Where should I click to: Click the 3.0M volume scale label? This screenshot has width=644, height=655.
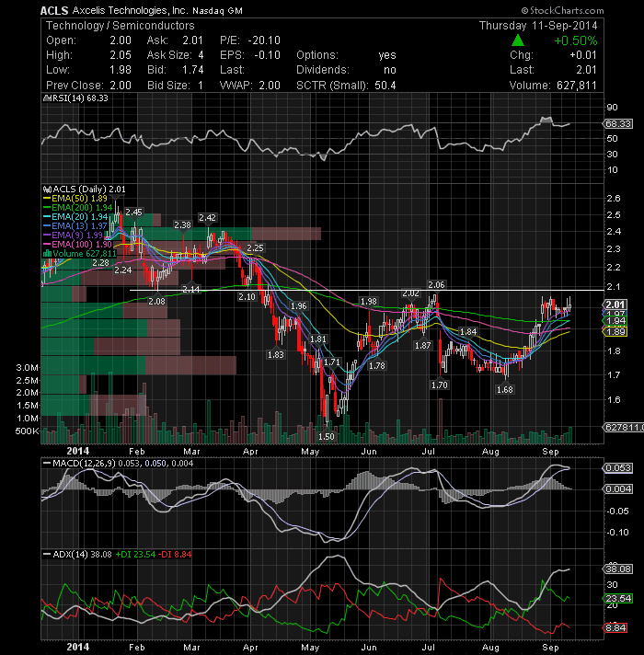coord(28,368)
